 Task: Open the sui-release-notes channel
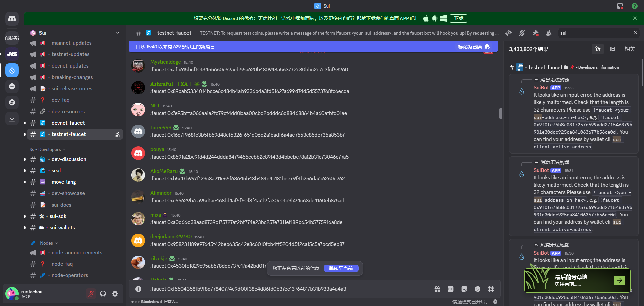[x=75, y=89]
